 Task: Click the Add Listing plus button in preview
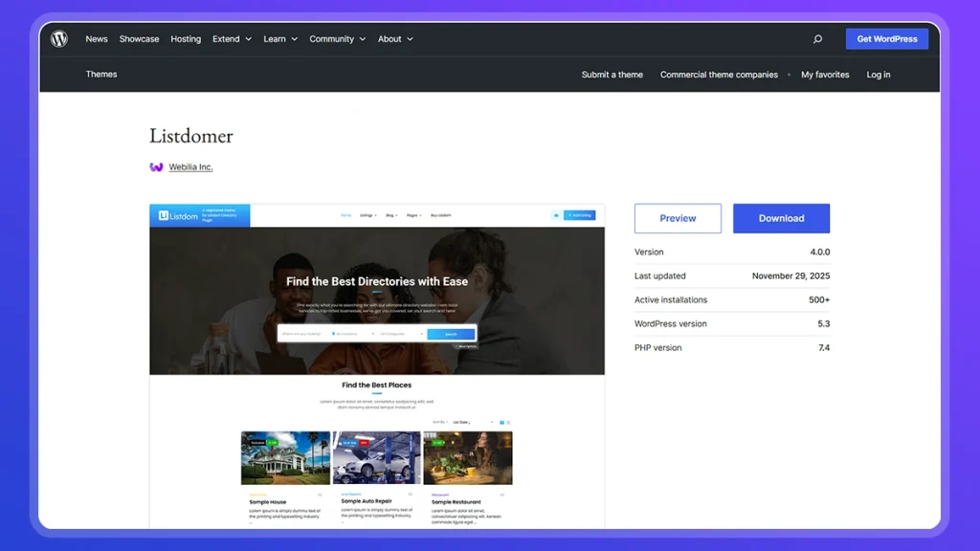(x=580, y=215)
